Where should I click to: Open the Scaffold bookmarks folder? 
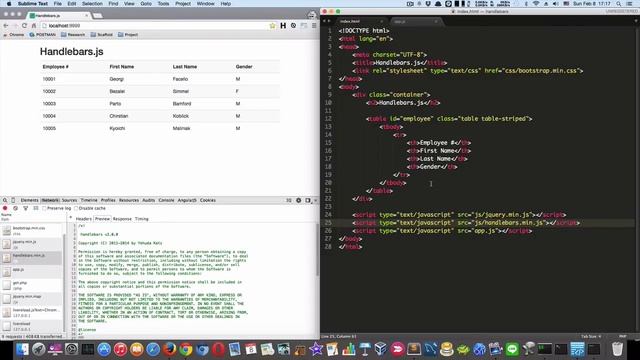pyautogui.click(x=102, y=35)
